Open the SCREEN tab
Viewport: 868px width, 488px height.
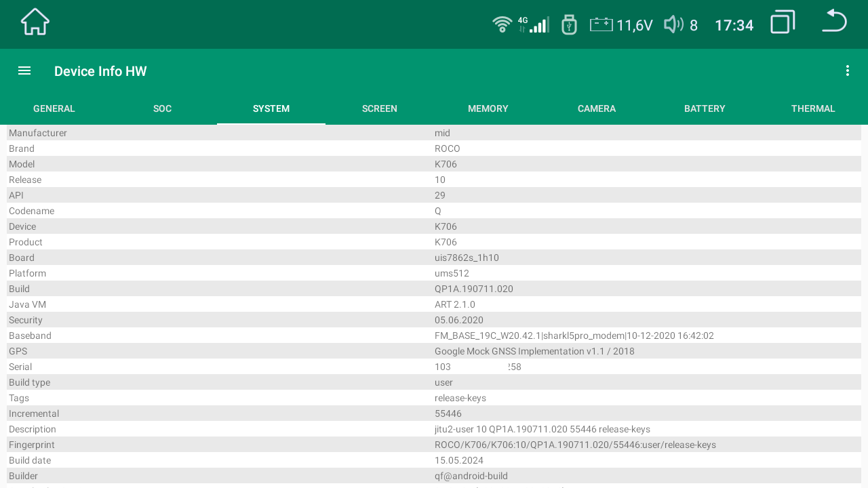(380, 108)
